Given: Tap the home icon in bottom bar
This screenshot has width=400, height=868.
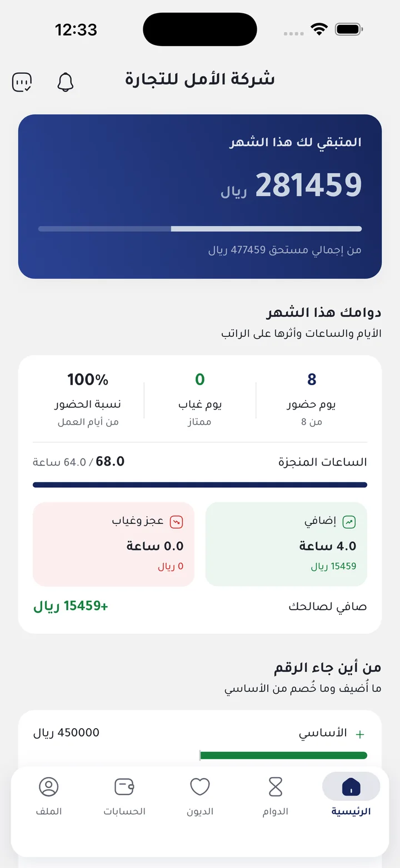Looking at the screenshot, I should coord(351,786).
